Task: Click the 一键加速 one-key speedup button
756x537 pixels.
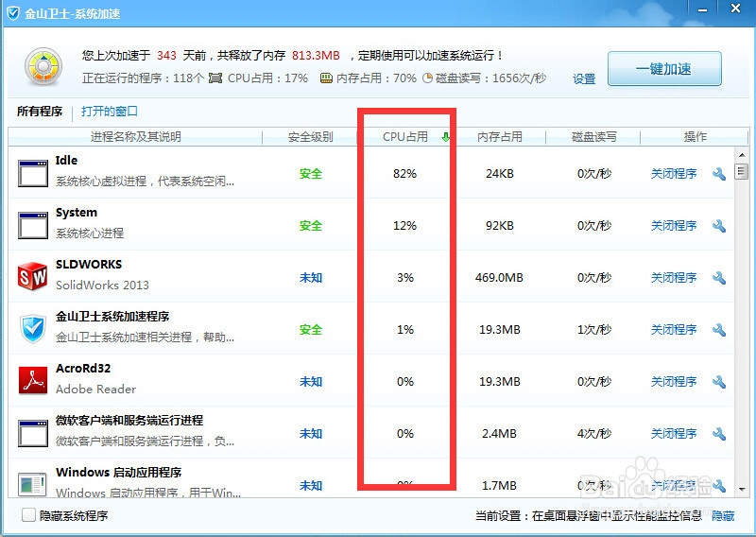Action: (x=664, y=68)
